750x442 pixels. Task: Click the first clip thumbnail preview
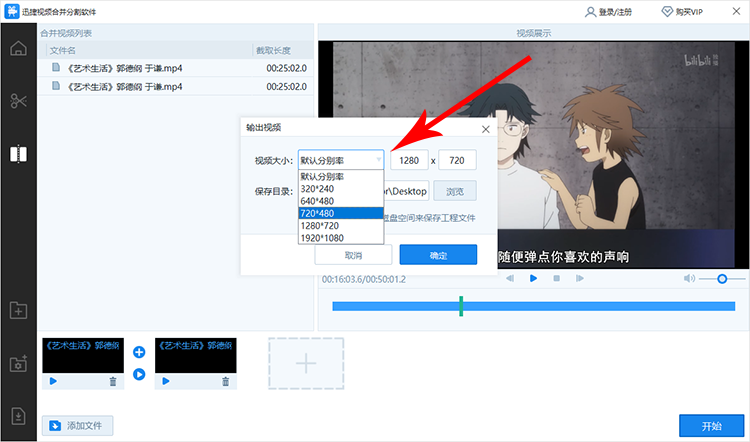click(x=83, y=355)
